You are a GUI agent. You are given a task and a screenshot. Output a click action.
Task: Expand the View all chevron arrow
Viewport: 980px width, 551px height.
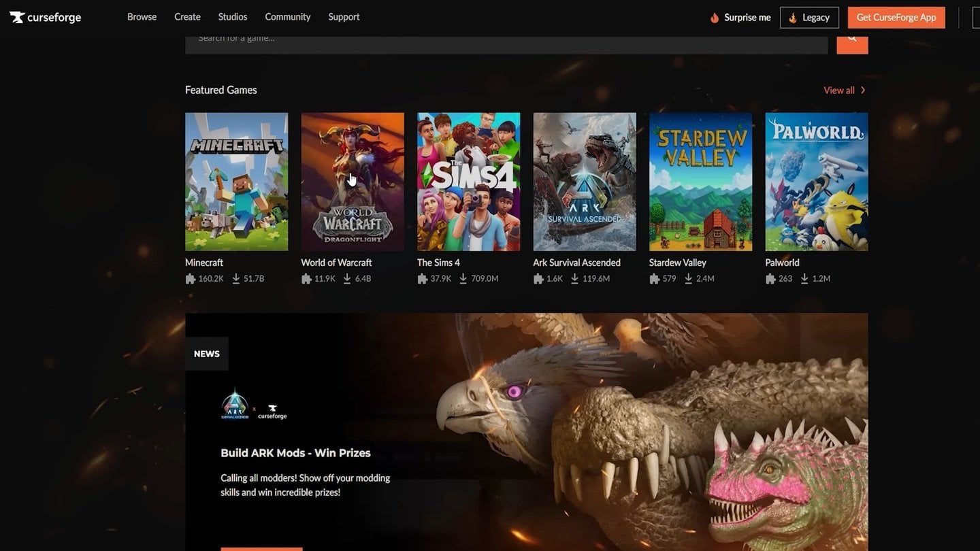[x=863, y=90]
